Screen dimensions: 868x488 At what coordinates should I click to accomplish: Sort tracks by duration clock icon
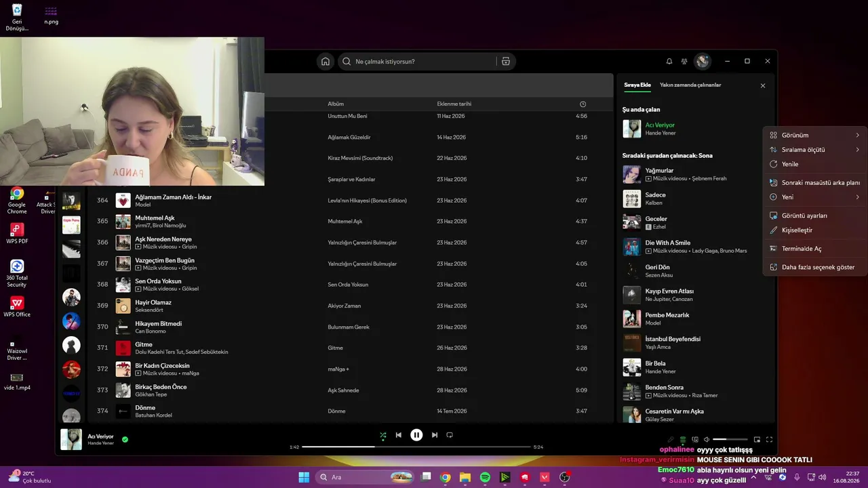click(583, 104)
